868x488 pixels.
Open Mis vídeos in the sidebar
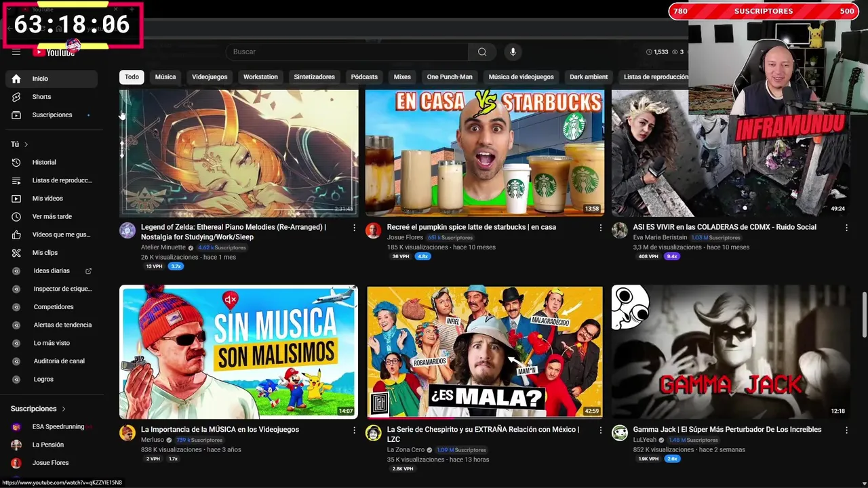click(52, 199)
